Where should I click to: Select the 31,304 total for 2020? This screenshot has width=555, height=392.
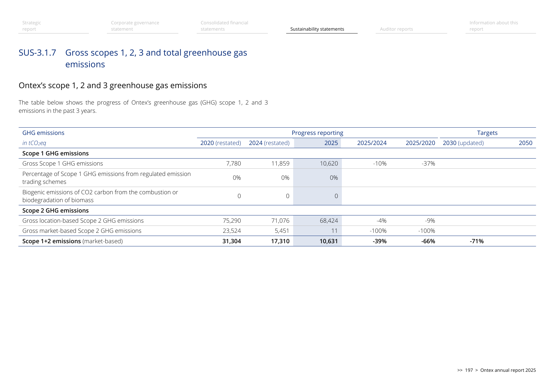point(232,241)
